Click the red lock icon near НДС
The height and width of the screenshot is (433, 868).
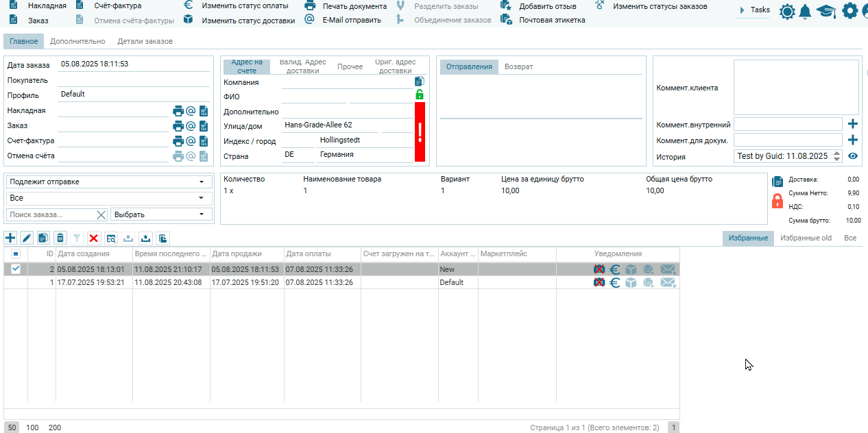tap(777, 201)
